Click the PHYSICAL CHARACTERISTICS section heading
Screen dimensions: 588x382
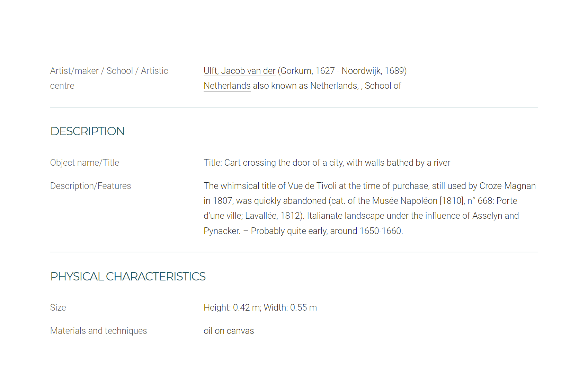tap(128, 277)
